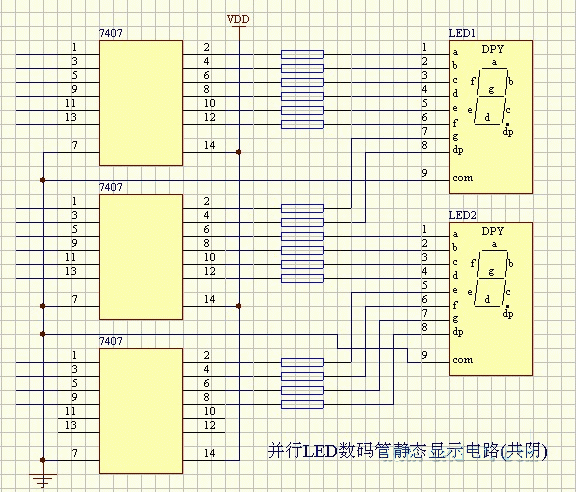Select the top 7407 chip body

pyautogui.click(x=141, y=103)
